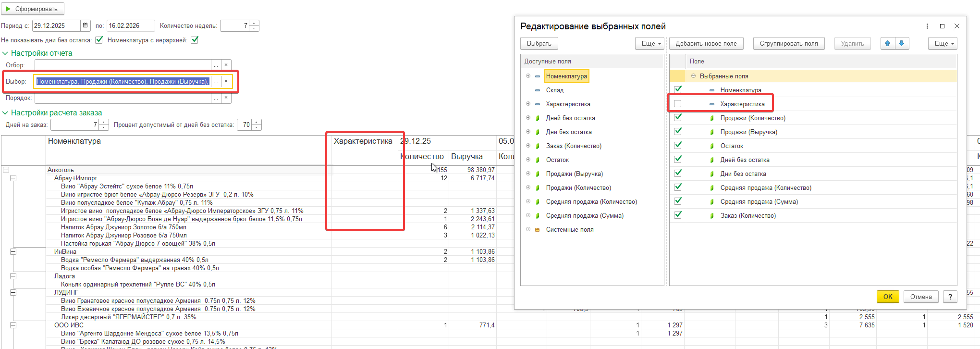Collapse the ЛУДИНГ group in report
The width and height of the screenshot is (980, 349).
tap(13, 292)
